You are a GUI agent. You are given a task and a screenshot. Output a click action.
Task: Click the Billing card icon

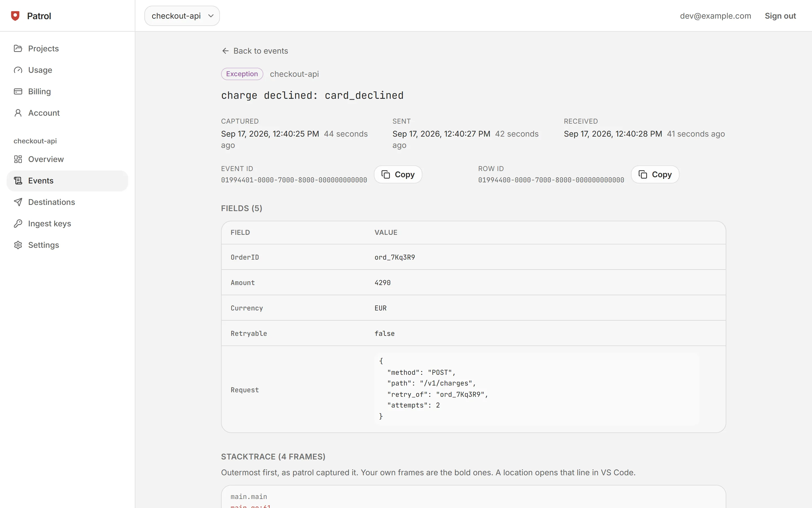18,91
